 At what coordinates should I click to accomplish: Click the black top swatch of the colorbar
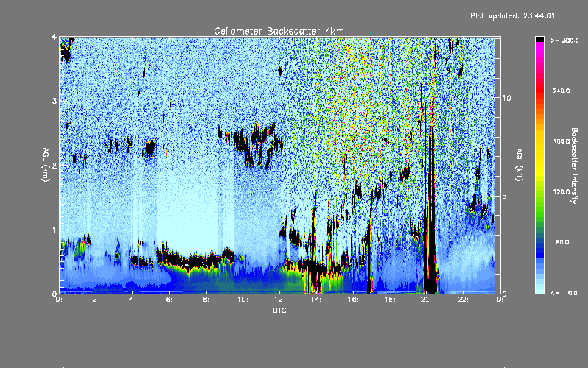tap(539, 39)
